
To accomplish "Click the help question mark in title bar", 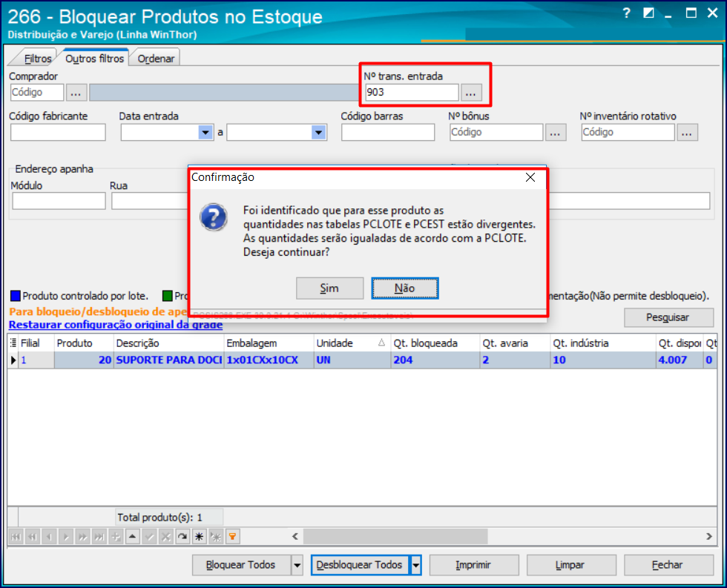I will 627,13.
